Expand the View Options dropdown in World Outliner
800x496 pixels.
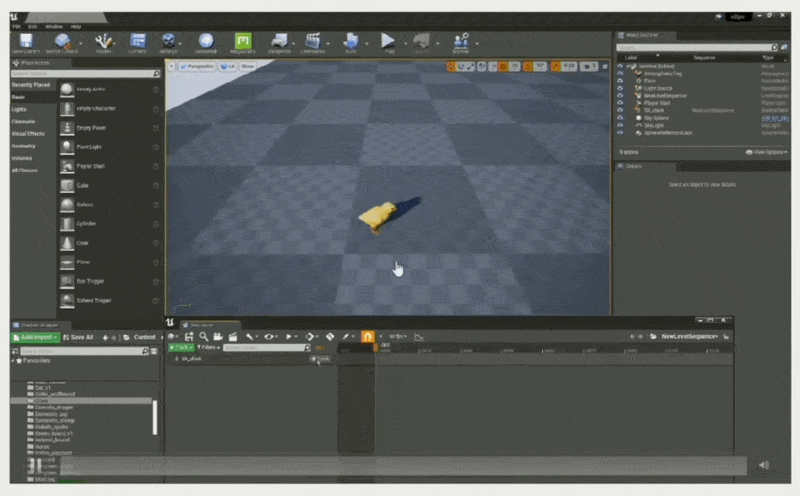[767, 152]
